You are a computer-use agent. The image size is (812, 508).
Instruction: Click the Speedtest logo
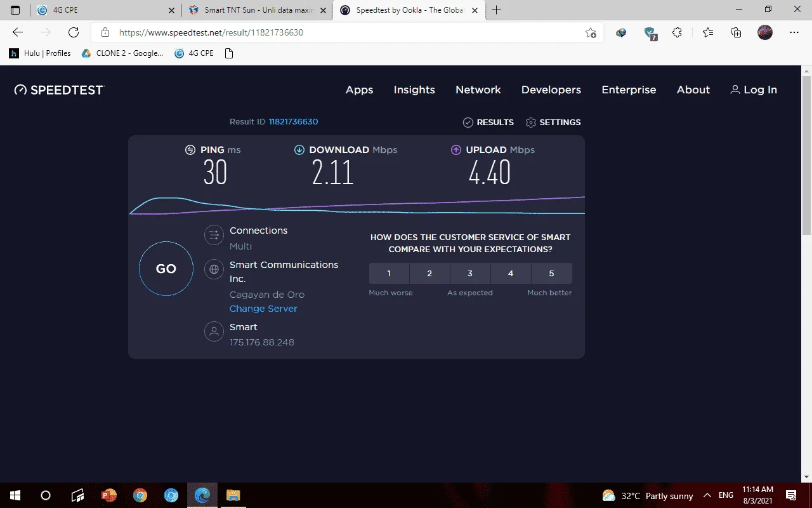pos(58,90)
